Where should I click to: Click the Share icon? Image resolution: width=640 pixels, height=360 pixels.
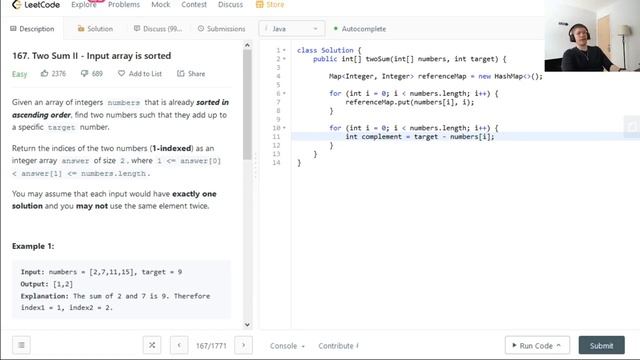pyautogui.click(x=181, y=73)
